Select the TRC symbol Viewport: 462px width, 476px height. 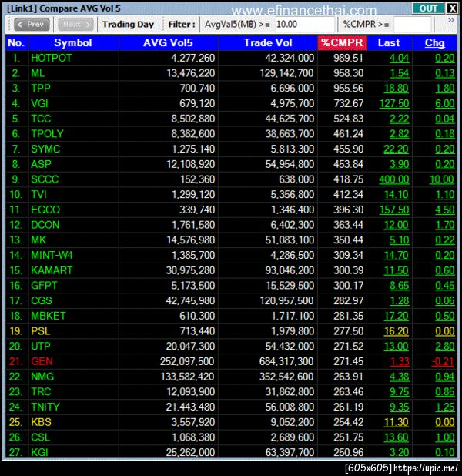pyautogui.click(x=41, y=392)
